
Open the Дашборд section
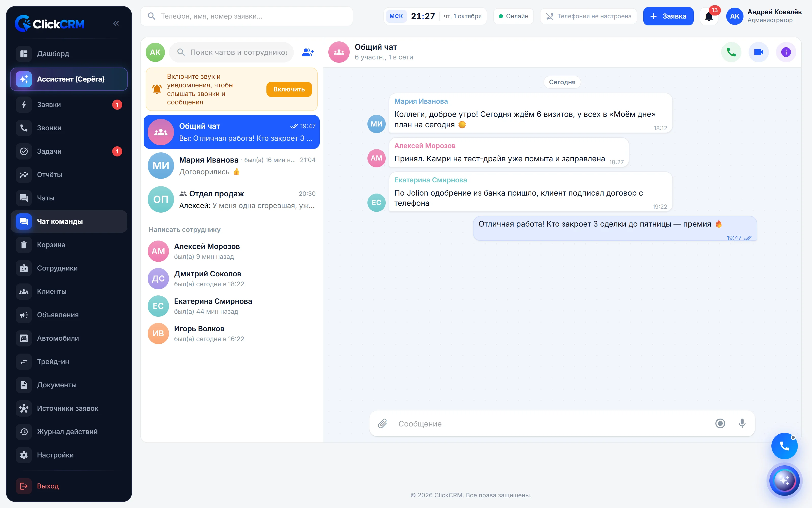(69, 54)
